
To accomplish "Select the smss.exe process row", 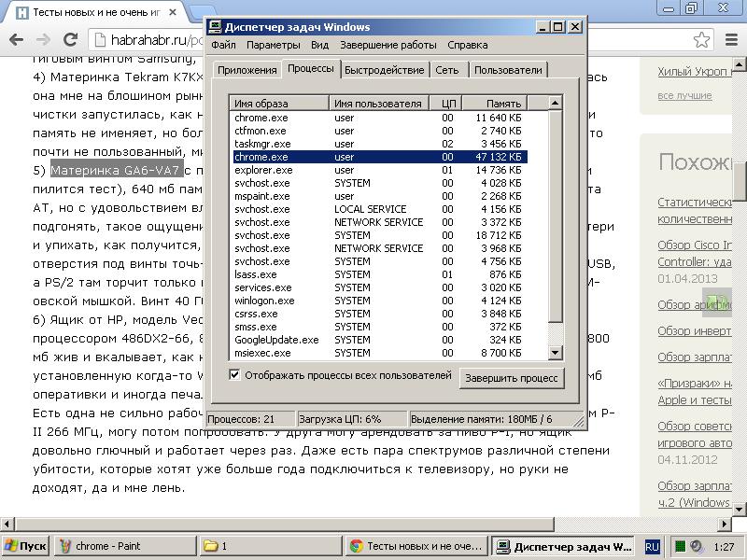I will coord(380,327).
